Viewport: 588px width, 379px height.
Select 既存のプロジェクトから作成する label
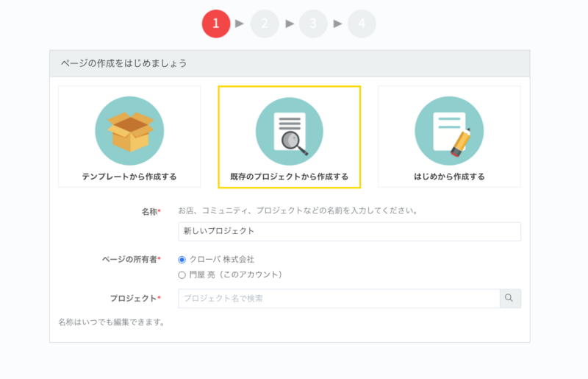coord(290,177)
